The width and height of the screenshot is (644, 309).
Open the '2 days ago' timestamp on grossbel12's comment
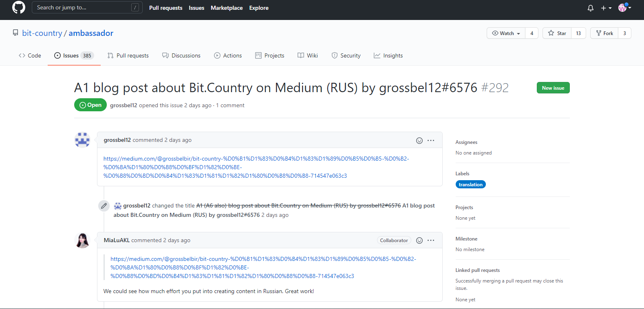[x=178, y=140]
